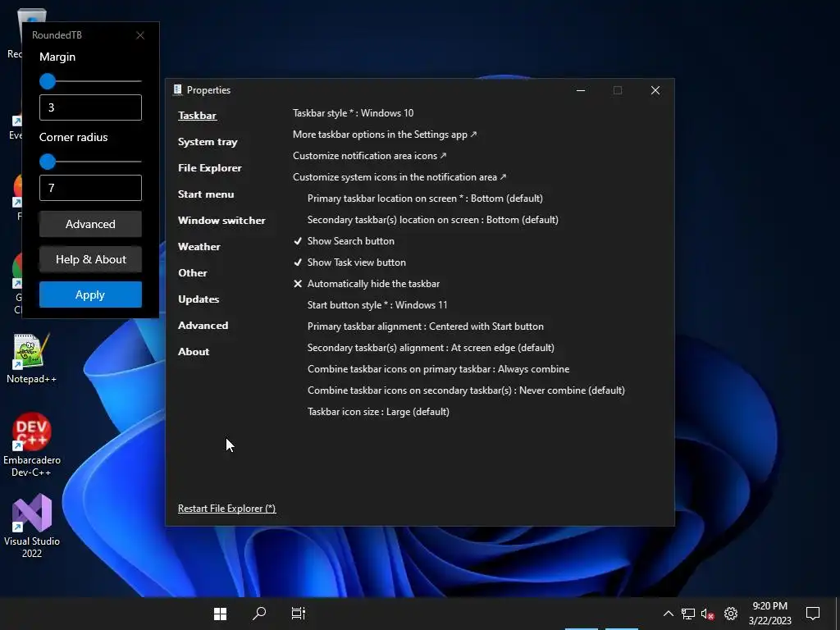Switch to Start menu section

pyautogui.click(x=206, y=194)
